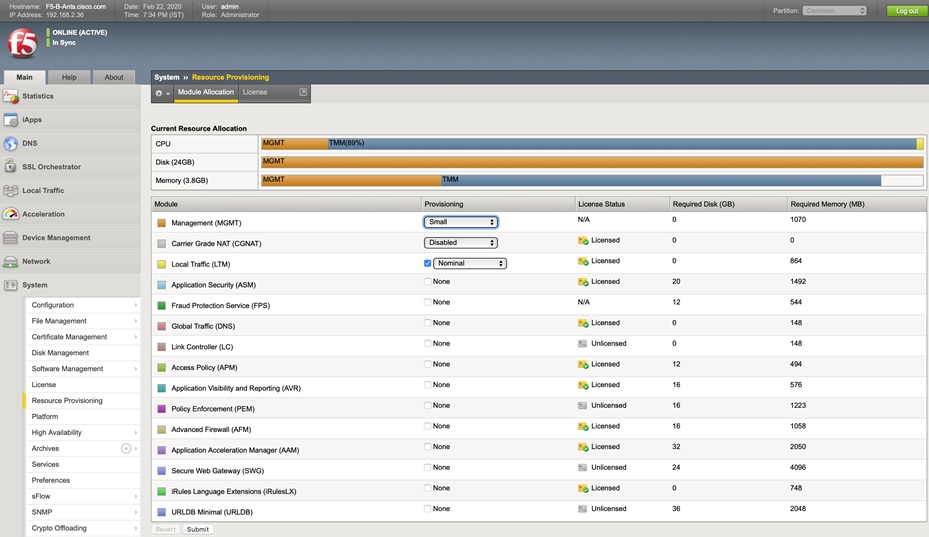Open SSL Orchestrator lock icon
This screenshot has width=929, height=537.
point(11,167)
